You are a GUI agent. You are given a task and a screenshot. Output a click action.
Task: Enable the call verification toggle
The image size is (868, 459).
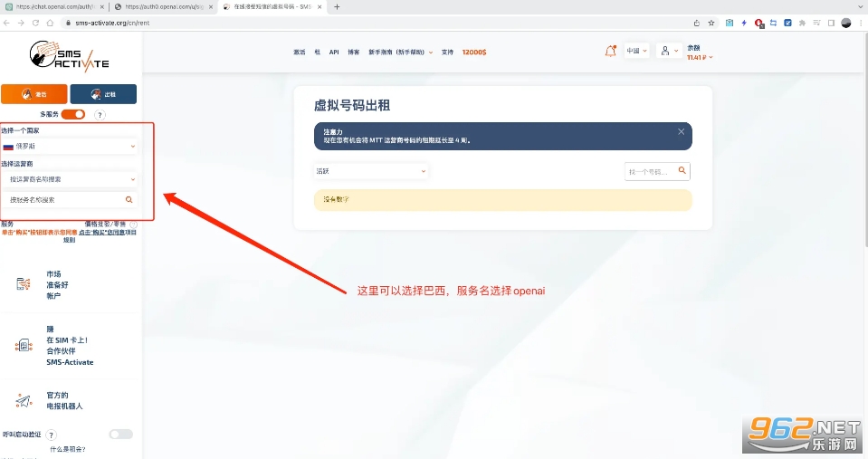point(120,435)
